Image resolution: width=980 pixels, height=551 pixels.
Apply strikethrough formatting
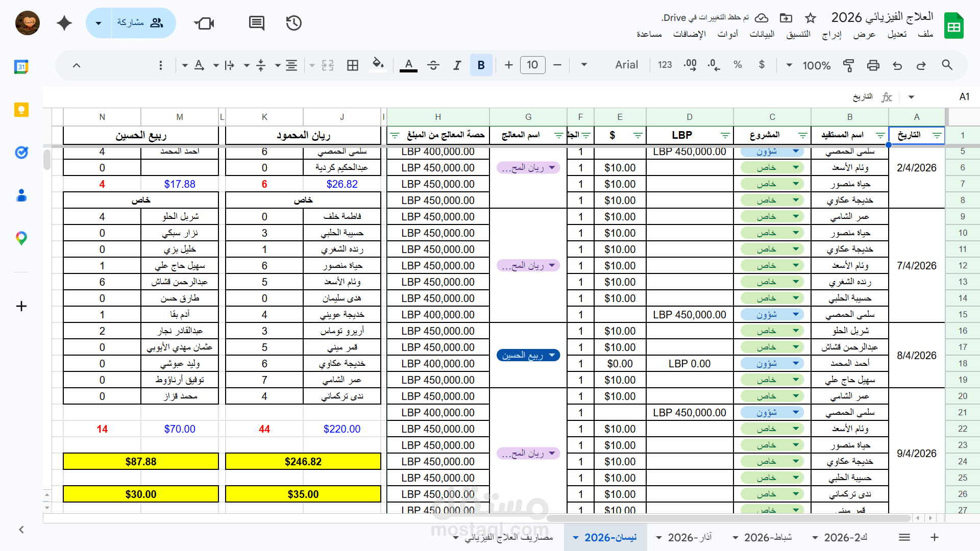pyautogui.click(x=433, y=65)
